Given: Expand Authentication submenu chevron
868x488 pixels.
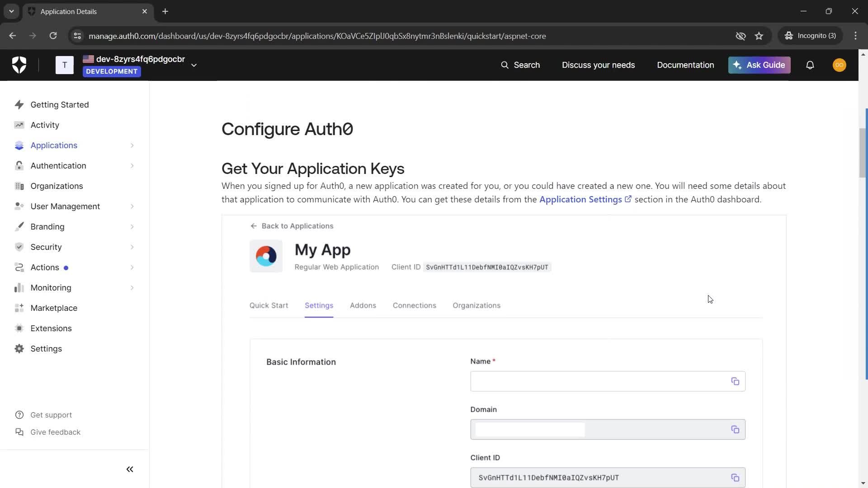Looking at the screenshot, I should (x=132, y=166).
